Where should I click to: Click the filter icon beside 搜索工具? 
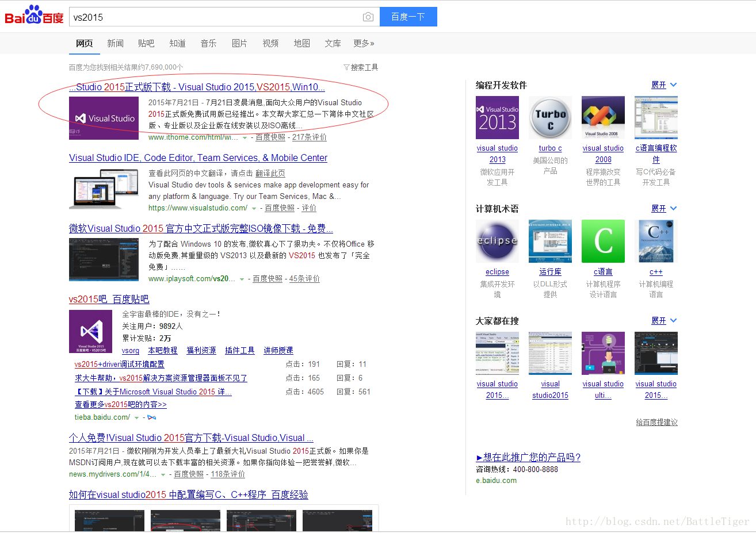[346, 67]
